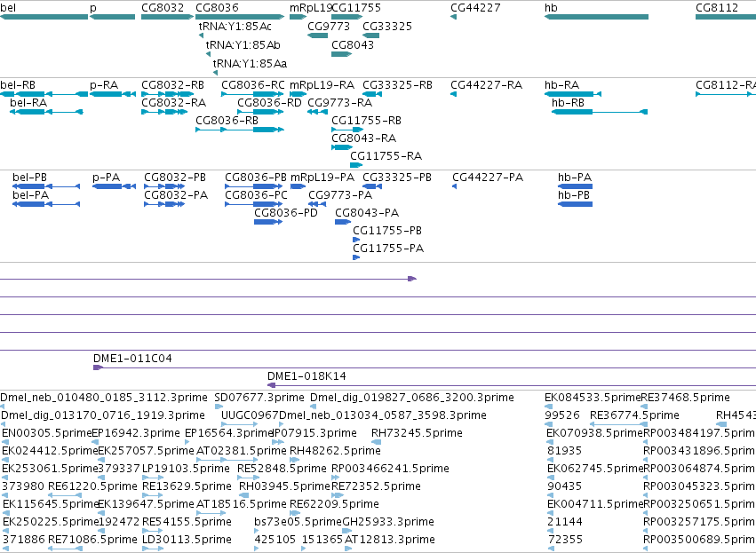756x553 pixels.
Task: Click the CG9773 gene label
Action: click(x=329, y=26)
